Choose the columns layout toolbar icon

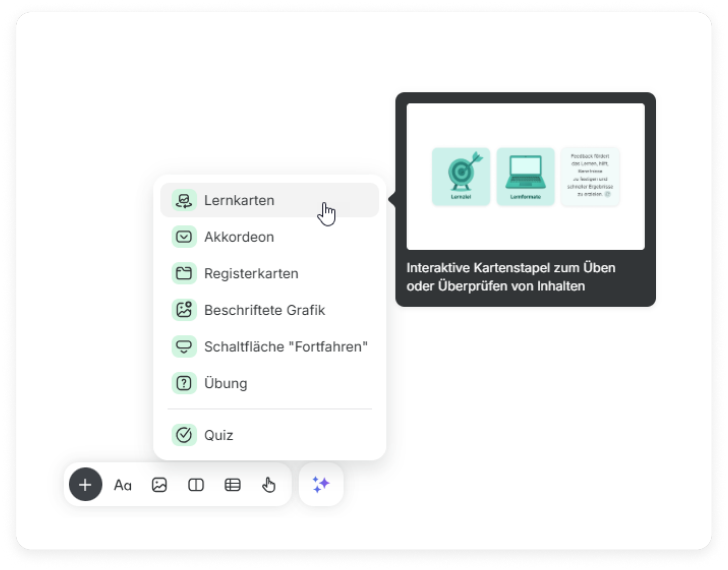tap(196, 485)
